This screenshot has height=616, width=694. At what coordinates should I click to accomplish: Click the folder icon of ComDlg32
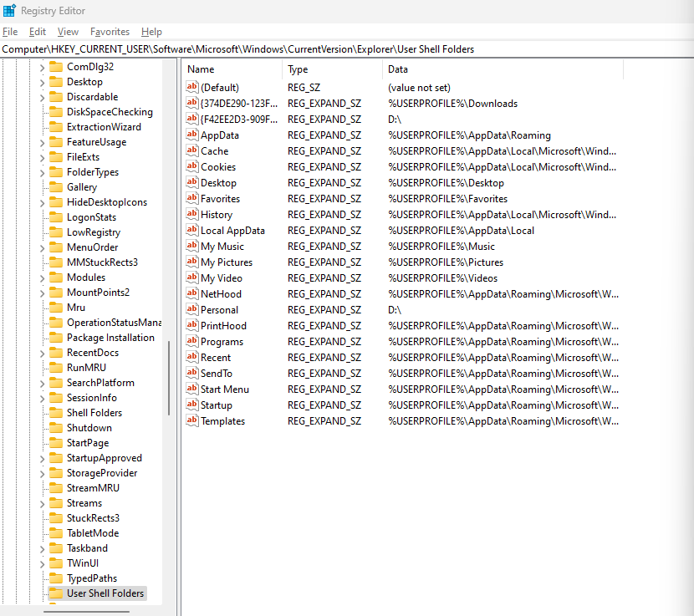[56, 66]
